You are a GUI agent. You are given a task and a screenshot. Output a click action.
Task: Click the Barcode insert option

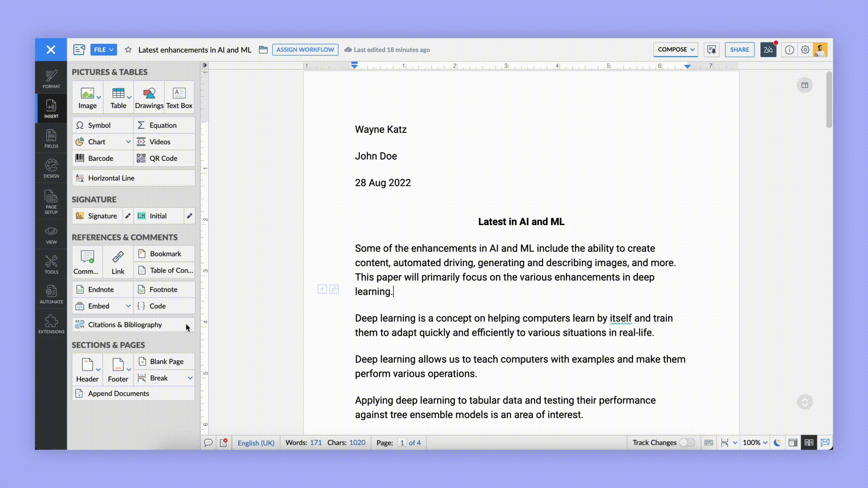(100, 158)
